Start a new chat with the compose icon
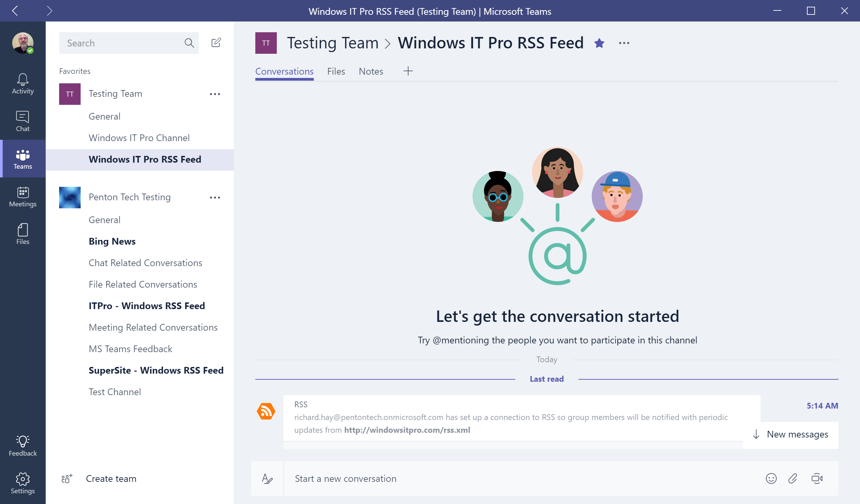Screen dimensions: 860x504 (x=216, y=43)
